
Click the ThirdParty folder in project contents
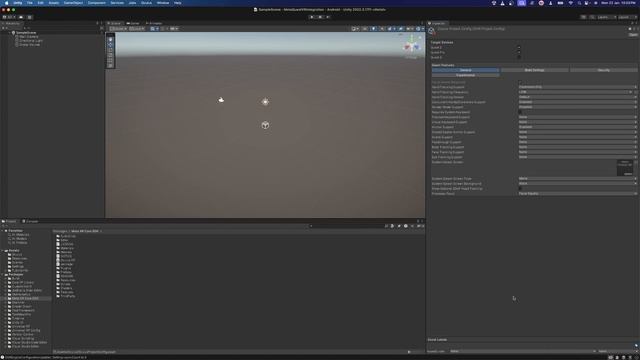(x=67, y=296)
